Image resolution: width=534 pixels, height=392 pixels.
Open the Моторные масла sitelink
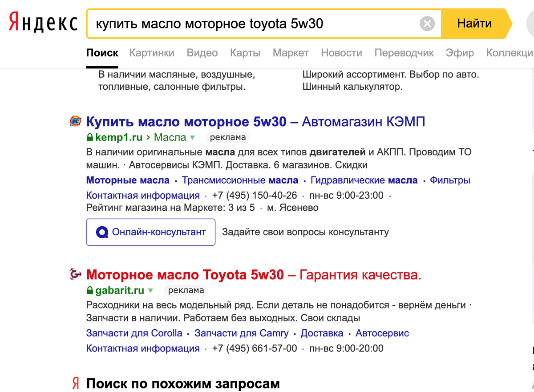128,180
